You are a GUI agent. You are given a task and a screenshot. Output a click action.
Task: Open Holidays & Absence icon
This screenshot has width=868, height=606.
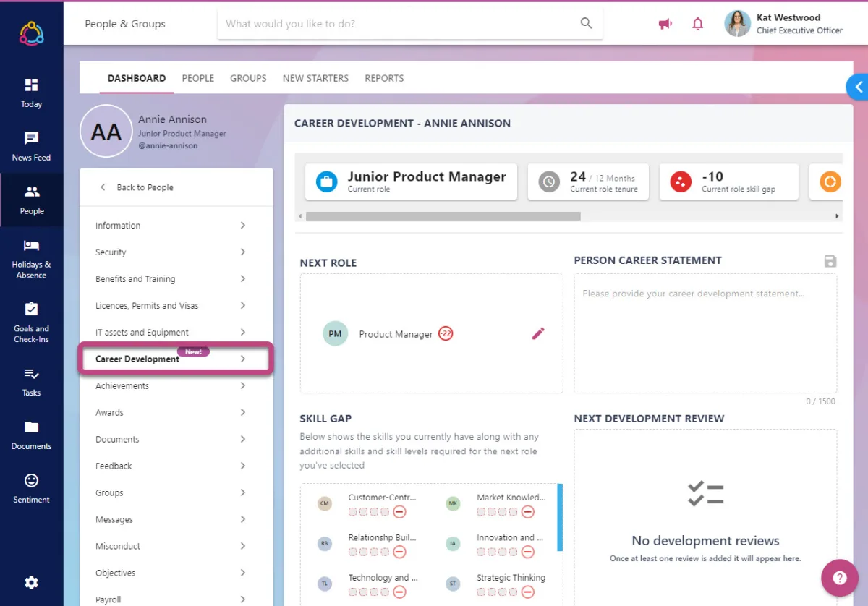point(31,245)
